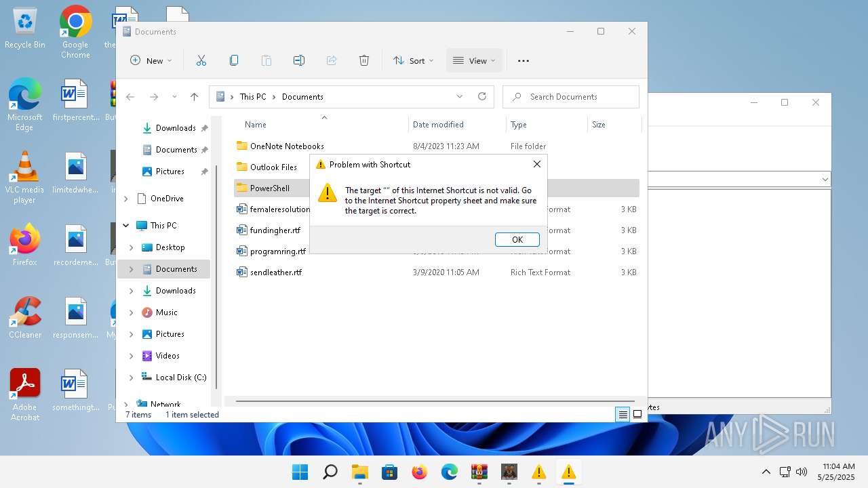The height and width of the screenshot is (488, 868).
Task: Select pinned Pictures in Quick access
Action: pyautogui.click(x=170, y=171)
